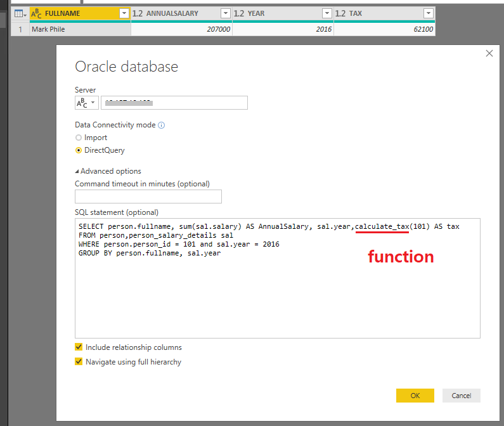Click the Cancel button
The width and height of the screenshot is (504, 426).
point(462,396)
